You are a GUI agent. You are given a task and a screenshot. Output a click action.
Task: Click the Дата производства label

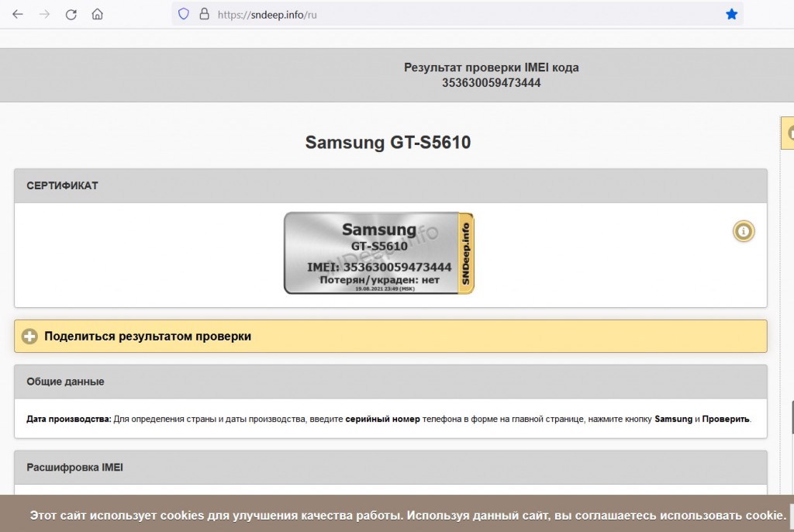pos(69,419)
